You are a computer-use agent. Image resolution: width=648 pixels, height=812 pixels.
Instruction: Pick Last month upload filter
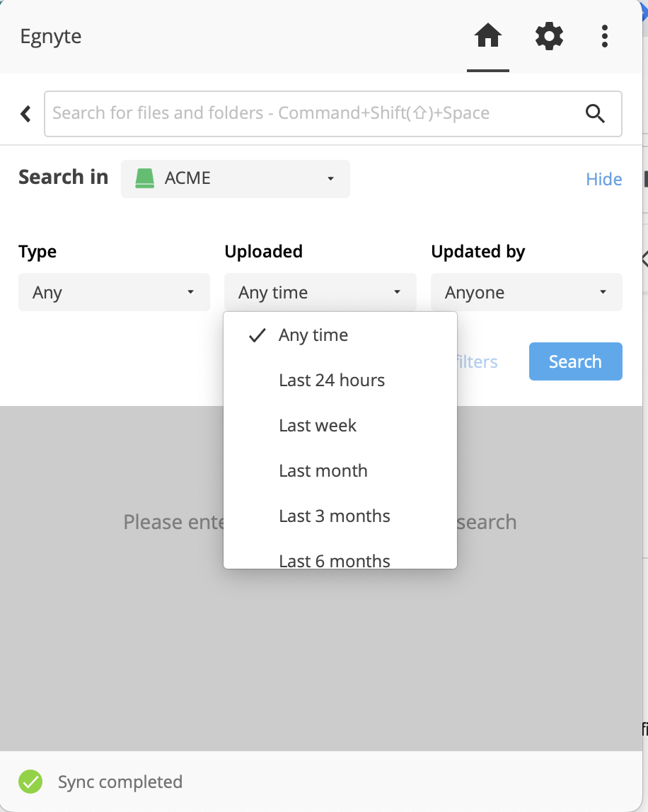click(x=323, y=471)
